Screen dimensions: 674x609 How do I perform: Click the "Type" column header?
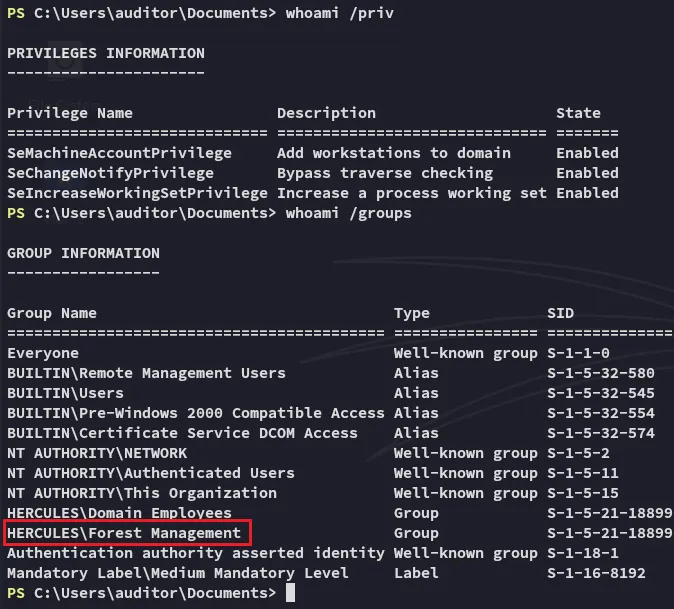click(411, 313)
